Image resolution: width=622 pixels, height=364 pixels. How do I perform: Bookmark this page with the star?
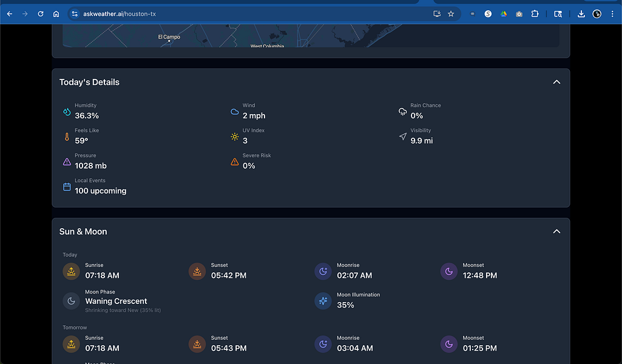[451, 14]
